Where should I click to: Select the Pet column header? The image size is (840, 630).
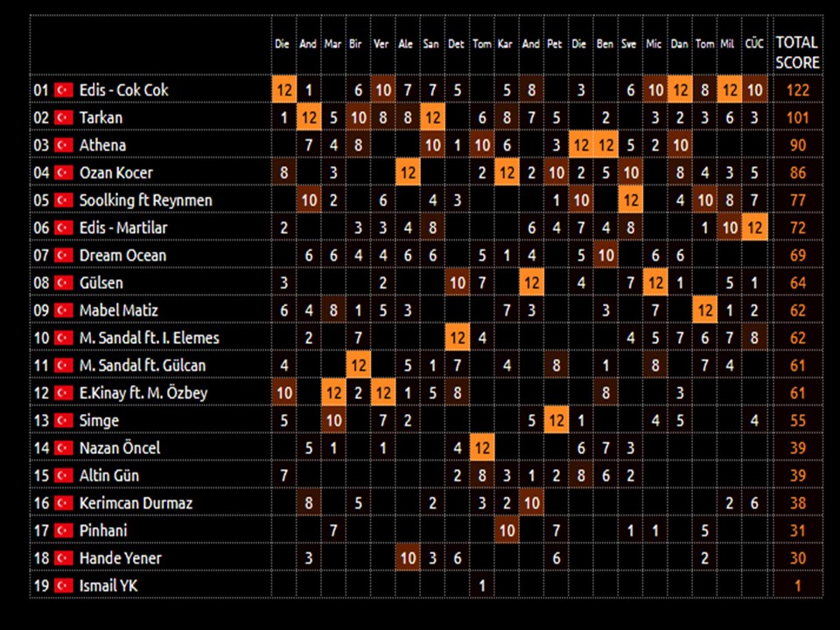[555, 44]
